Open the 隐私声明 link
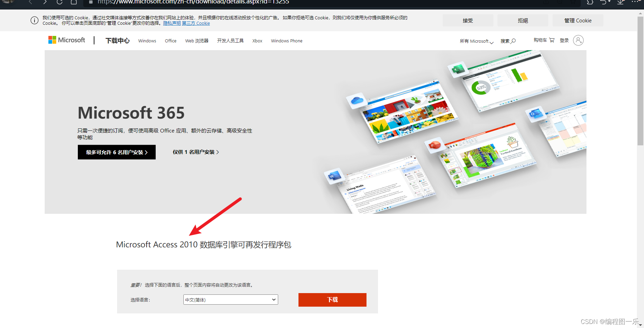The height and width of the screenshot is (328, 644). pos(172,23)
